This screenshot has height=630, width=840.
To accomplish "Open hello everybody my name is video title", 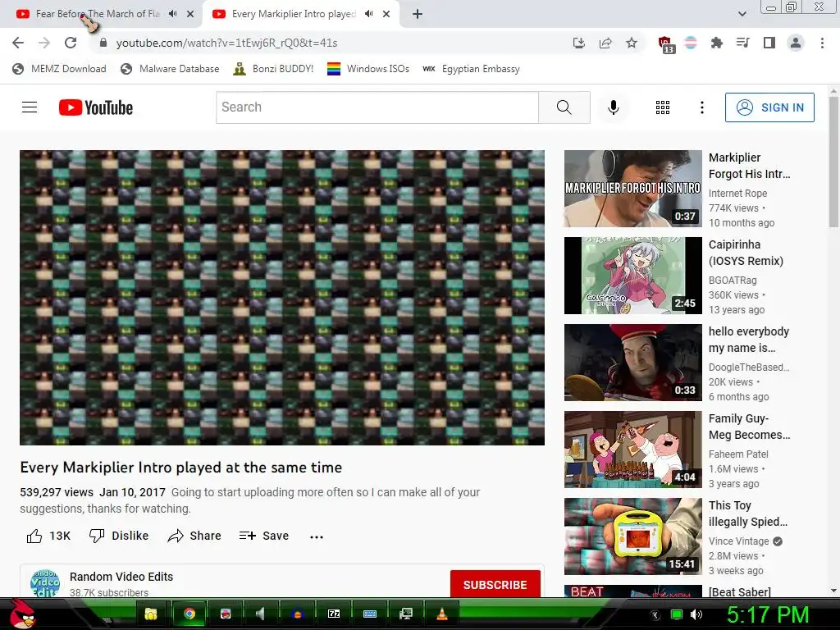I will [748, 340].
